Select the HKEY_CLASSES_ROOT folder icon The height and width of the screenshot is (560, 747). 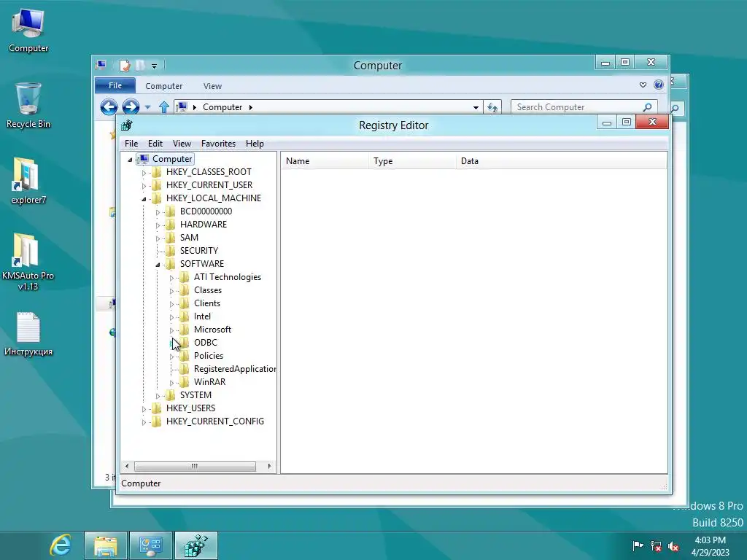[x=157, y=172]
